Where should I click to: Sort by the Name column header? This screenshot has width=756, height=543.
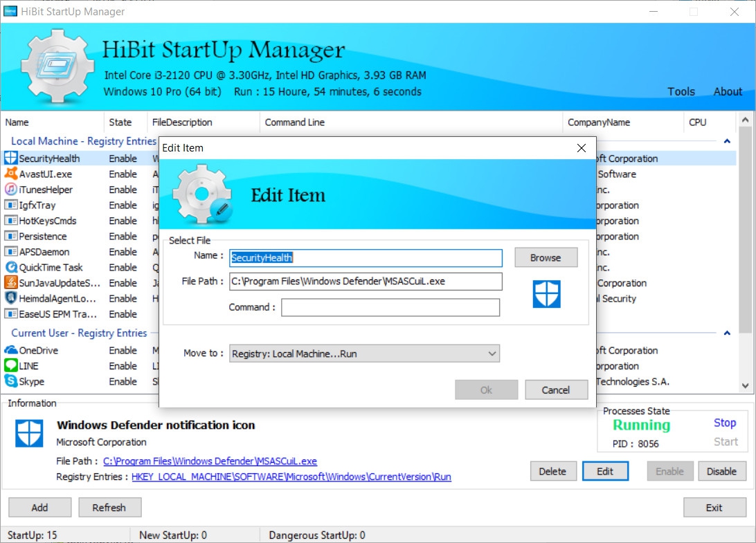pos(53,122)
